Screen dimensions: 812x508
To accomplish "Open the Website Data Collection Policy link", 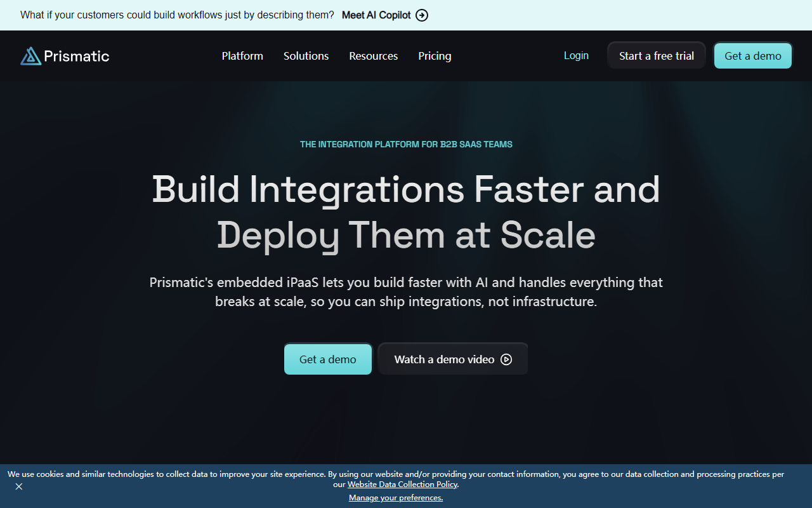I will [402, 485].
